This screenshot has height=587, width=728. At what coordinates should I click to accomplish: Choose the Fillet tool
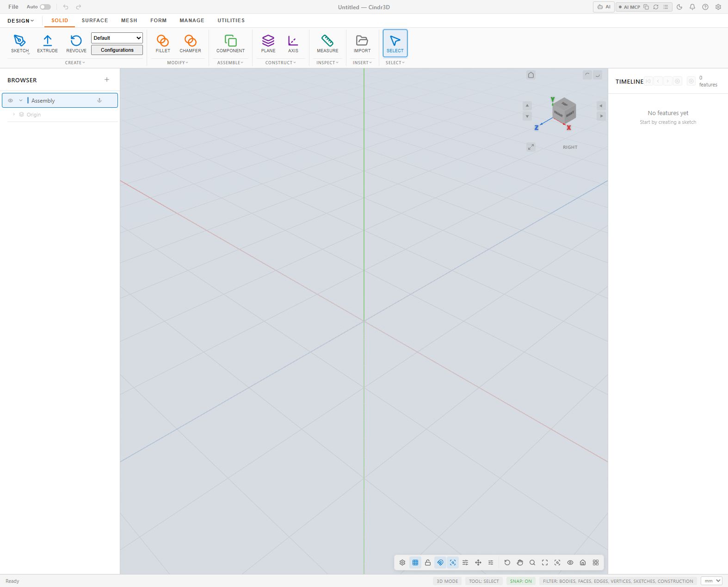[x=163, y=43]
